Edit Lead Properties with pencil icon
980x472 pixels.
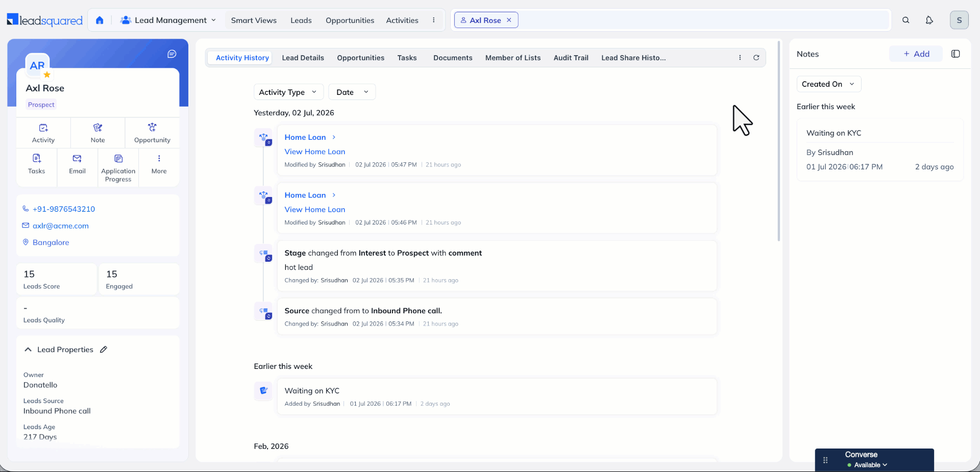pyautogui.click(x=104, y=350)
